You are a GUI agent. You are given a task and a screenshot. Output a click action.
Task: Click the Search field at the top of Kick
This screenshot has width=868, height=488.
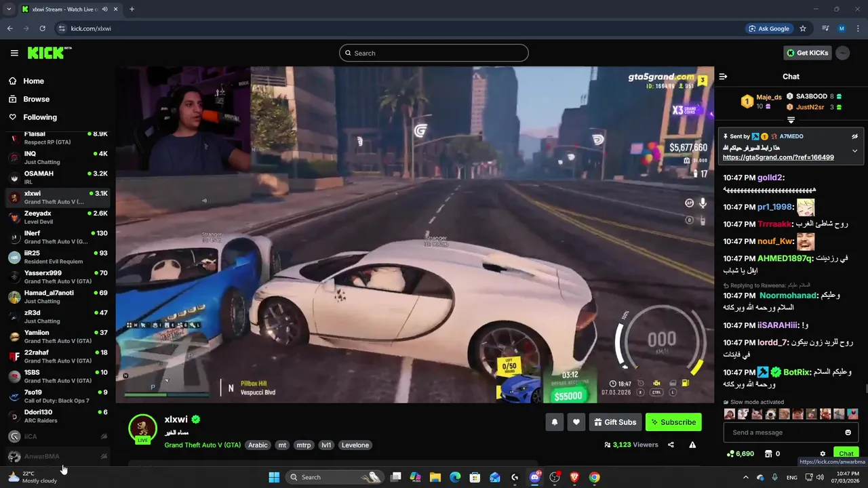[434, 53]
